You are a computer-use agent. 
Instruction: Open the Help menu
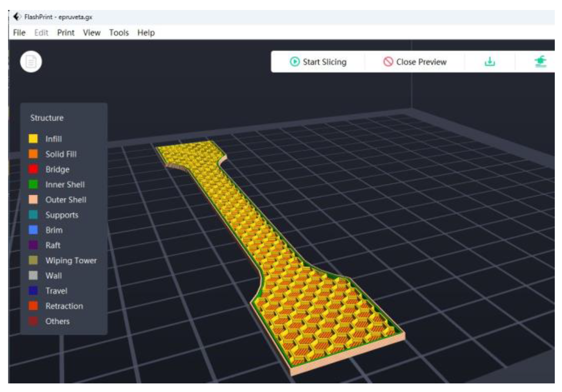coord(146,33)
